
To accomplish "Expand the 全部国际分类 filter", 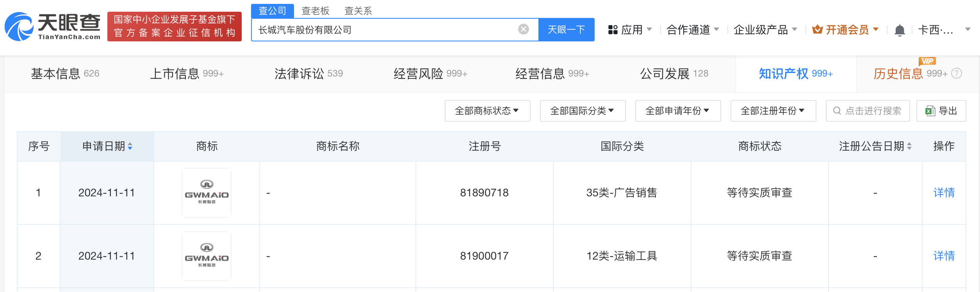I will click(x=582, y=111).
